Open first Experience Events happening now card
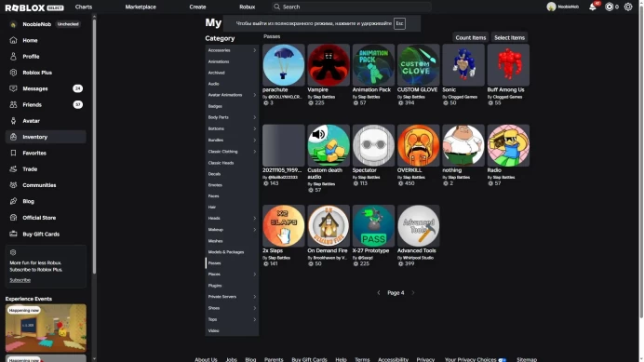 (x=46, y=328)
